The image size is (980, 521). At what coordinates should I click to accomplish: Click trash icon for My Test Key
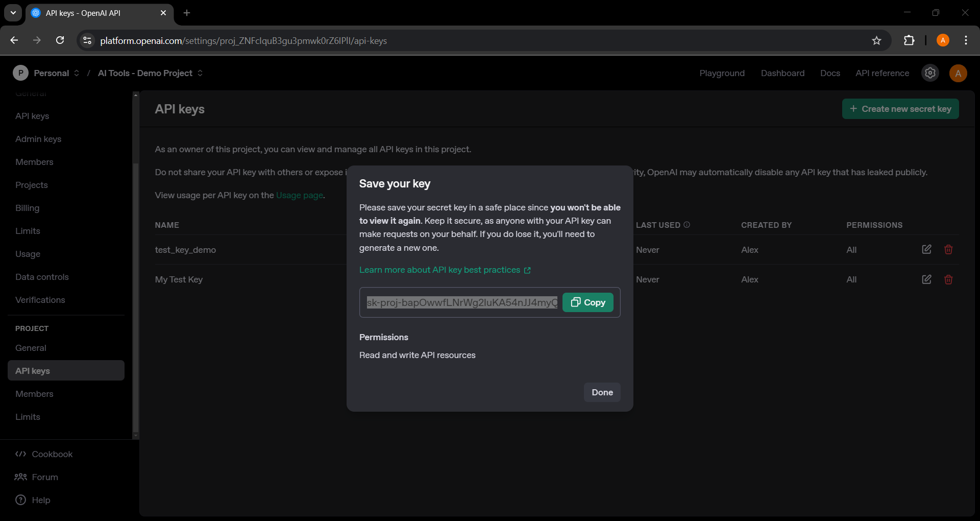pos(948,279)
